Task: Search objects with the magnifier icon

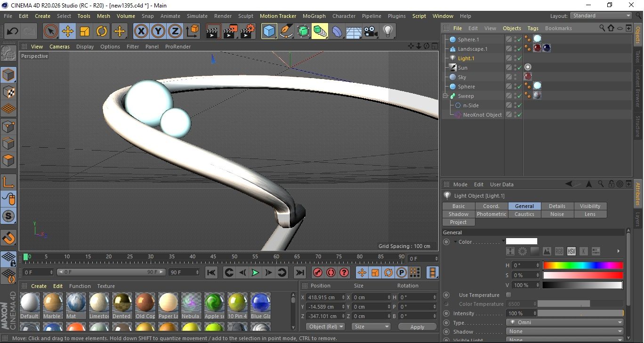Action: (602, 28)
